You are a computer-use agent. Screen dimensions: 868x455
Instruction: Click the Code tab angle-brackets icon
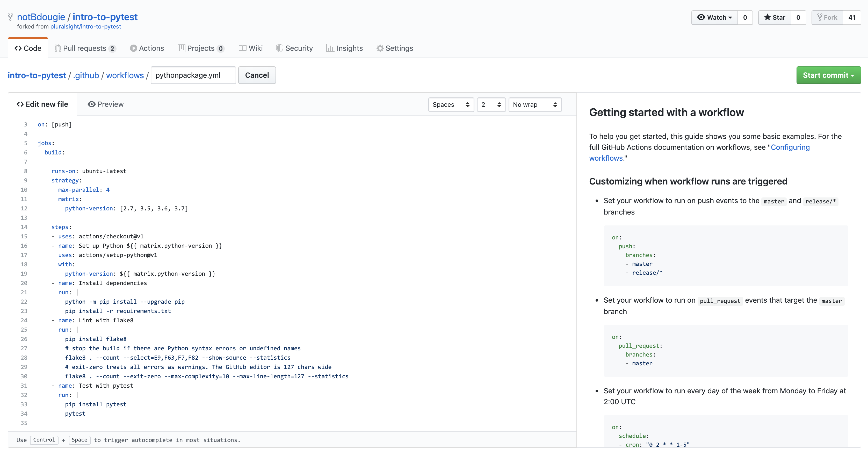(x=18, y=48)
